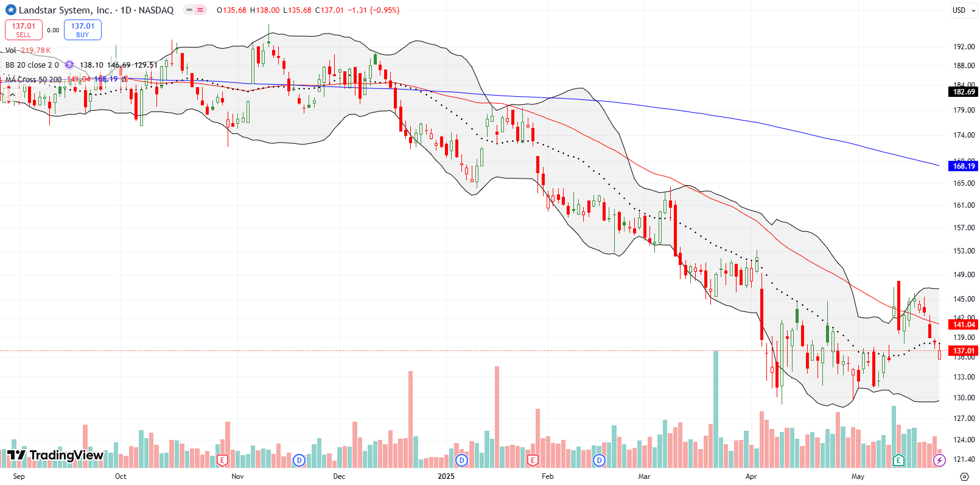
Task: Click the Feb label on time axis
Action: tap(548, 476)
